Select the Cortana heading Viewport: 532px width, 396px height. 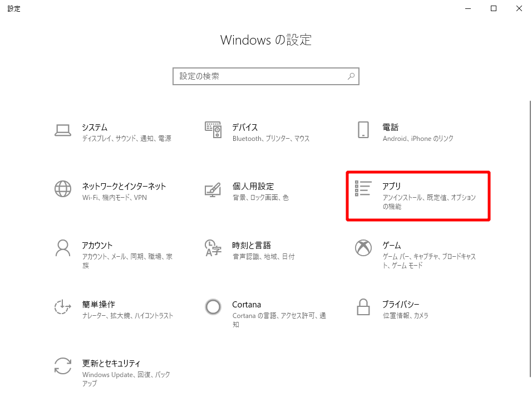pos(247,305)
